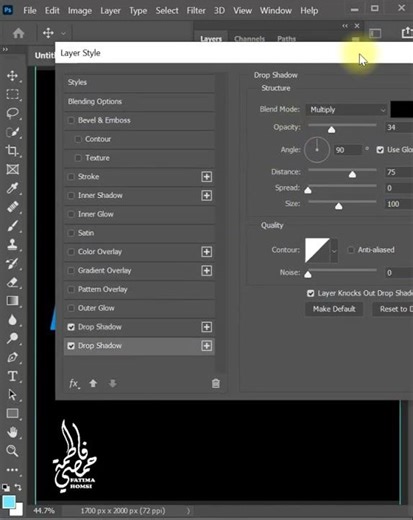Swap foreground and background colors icon
Screen dimensions: 413x520
pos(18,487)
